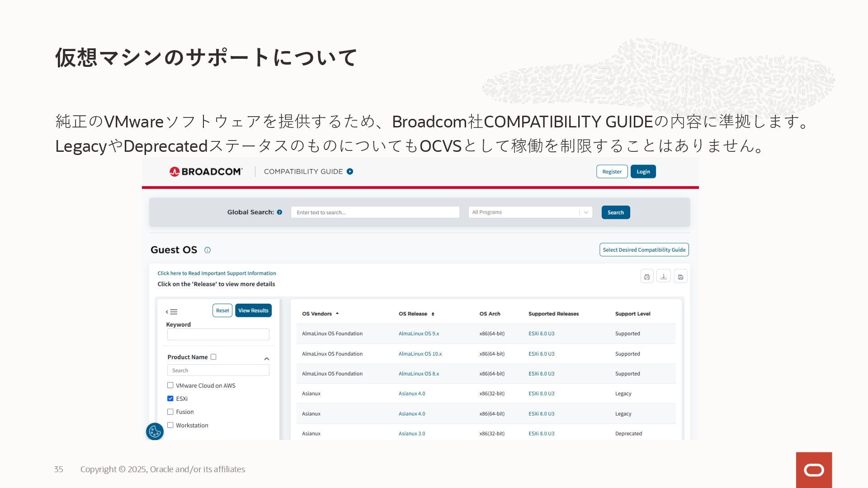Click the Deprecated support level cell

tap(628, 434)
